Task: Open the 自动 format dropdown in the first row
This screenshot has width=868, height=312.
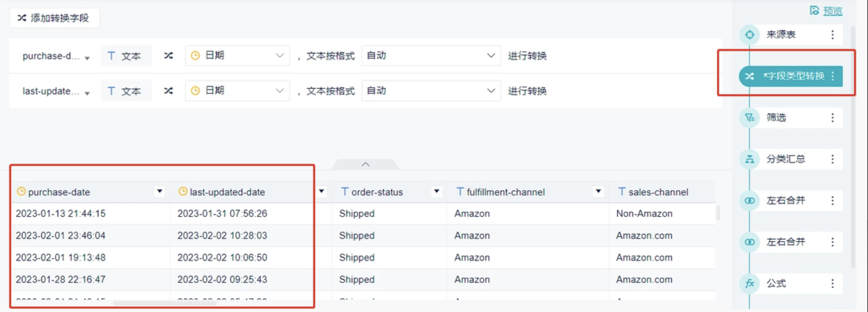Action: click(x=431, y=55)
